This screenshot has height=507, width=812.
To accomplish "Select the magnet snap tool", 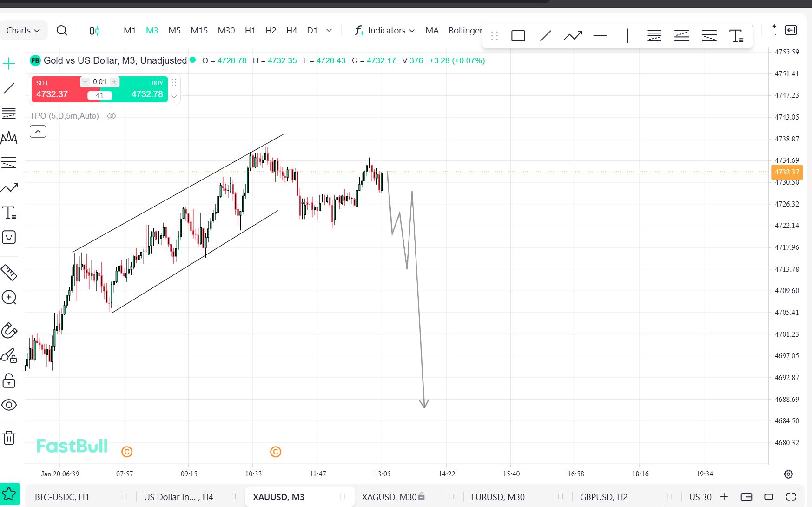I will [x=9, y=330].
